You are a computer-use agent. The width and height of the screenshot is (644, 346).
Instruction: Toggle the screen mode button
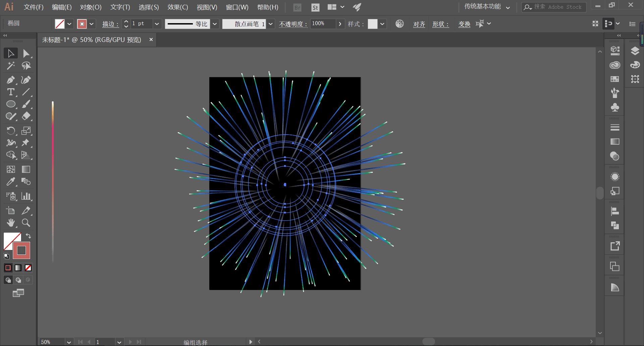point(18,293)
